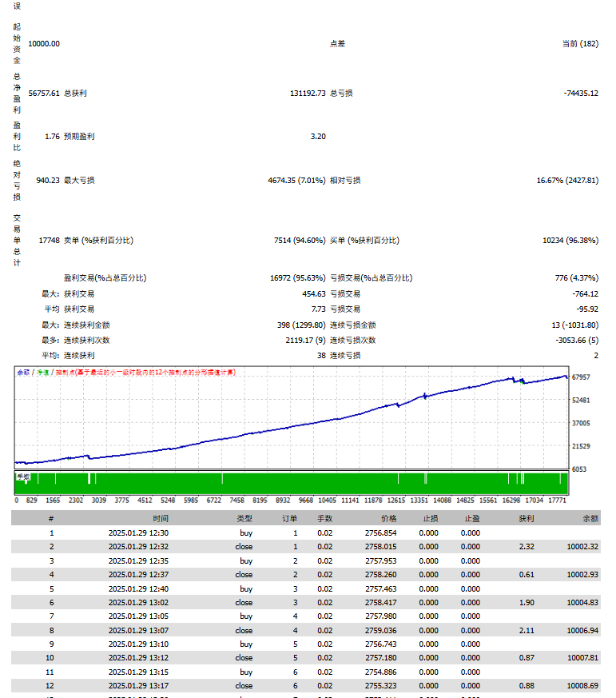Viewport: 616px width, 698px height.
Task: Select the profit cell 2.32
Action: [527, 547]
